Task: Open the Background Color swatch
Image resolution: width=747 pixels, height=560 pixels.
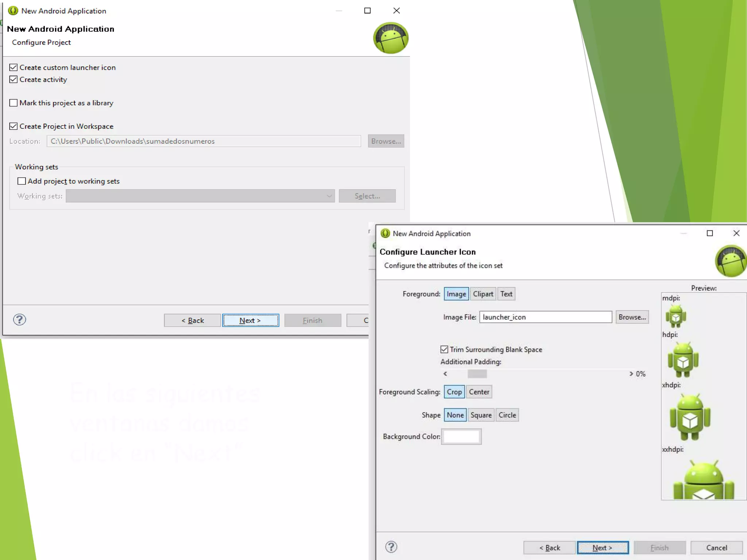Action: coord(461,437)
